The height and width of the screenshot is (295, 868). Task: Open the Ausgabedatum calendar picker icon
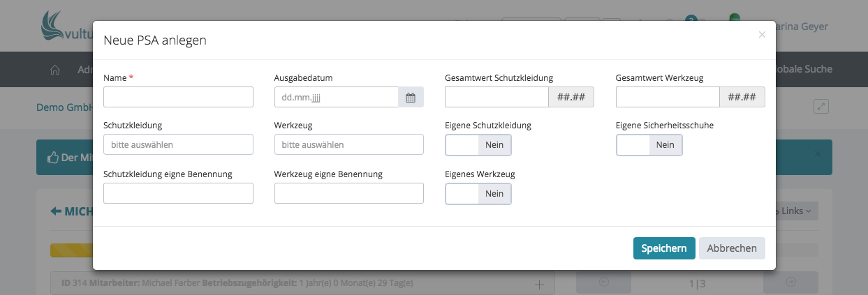coord(411,98)
